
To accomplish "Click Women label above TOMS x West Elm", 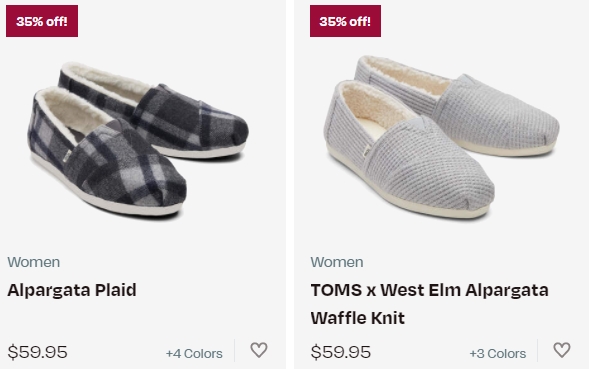I will click(337, 262).
